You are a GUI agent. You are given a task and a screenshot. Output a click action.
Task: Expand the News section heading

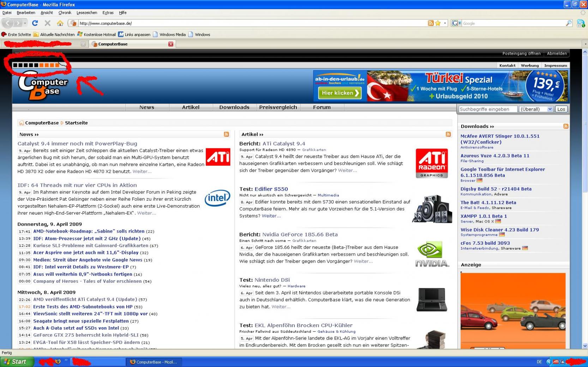coord(29,134)
